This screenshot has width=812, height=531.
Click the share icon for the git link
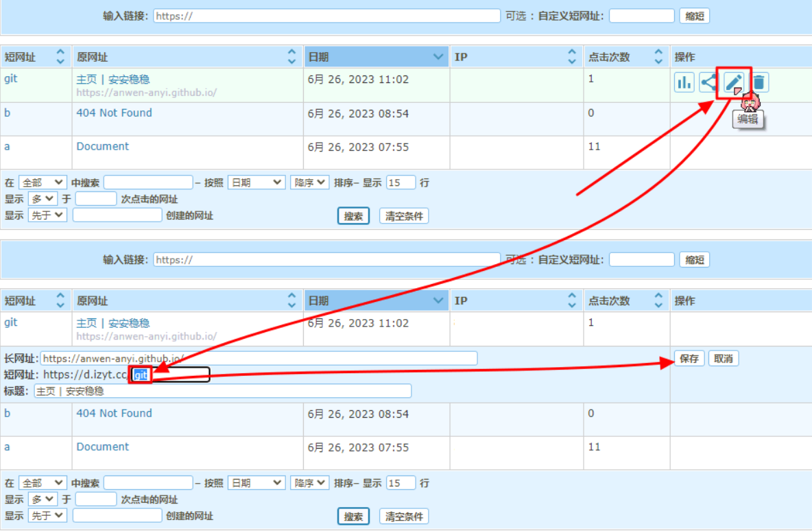click(708, 83)
